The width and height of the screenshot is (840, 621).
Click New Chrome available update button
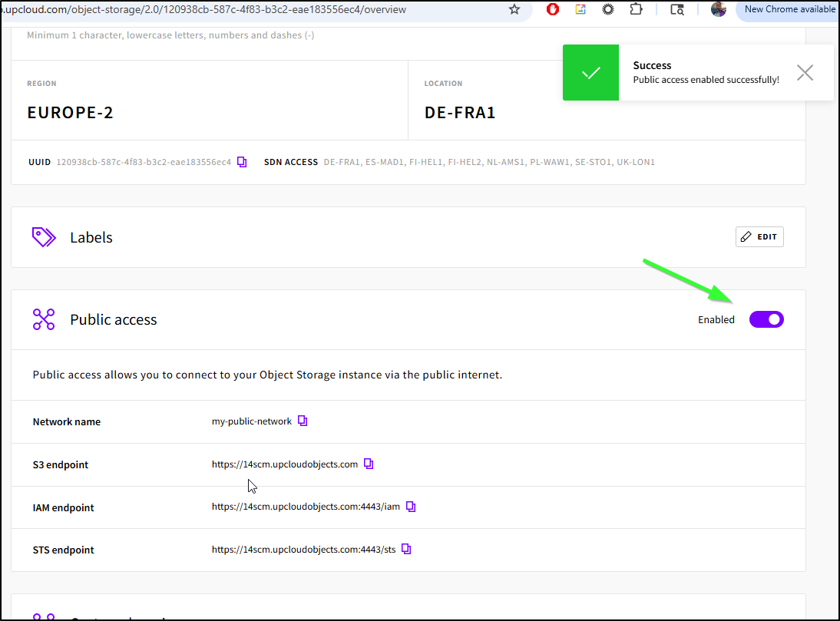[789, 10]
